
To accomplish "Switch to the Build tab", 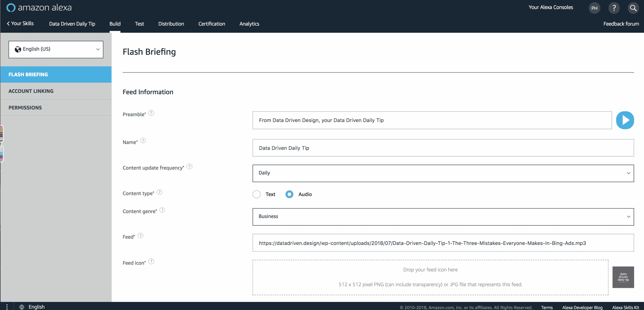I will 115,24.
